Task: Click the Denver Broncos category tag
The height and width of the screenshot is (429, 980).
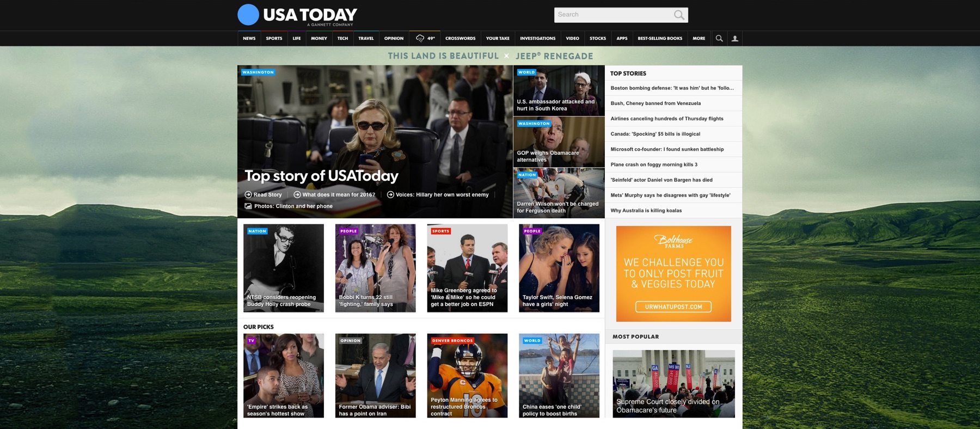Action: 452,340
